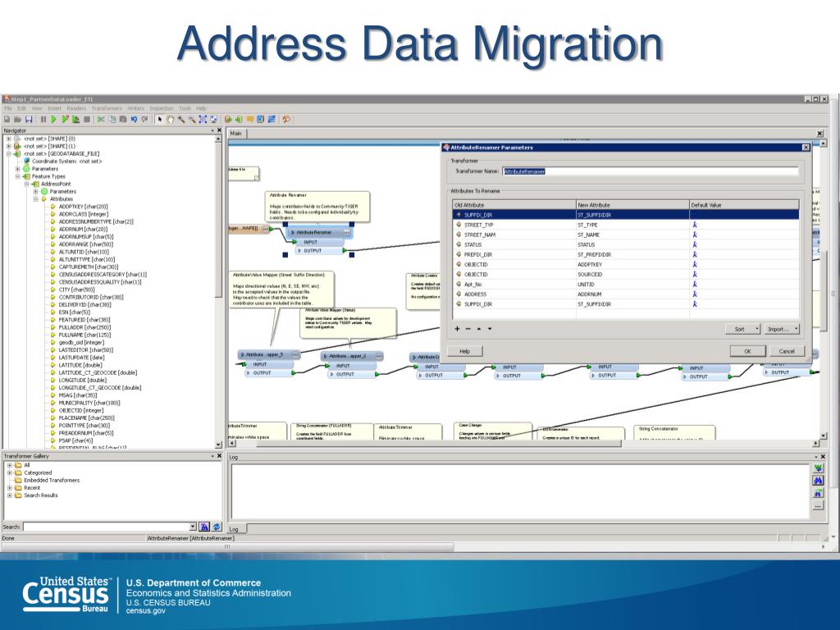Redo the action from the toolbar
Image resolution: width=840 pixels, height=630 pixels.
pyautogui.click(x=144, y=120)
